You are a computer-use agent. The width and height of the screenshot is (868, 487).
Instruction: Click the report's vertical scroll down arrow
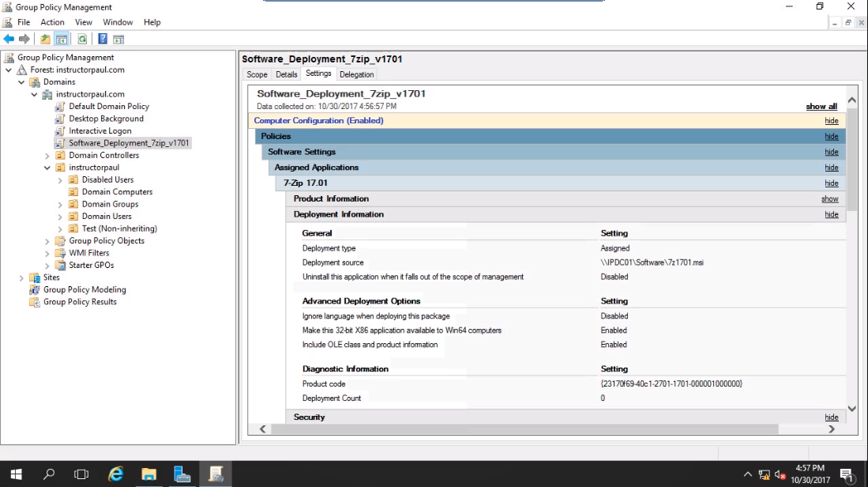tap(852, 409)
